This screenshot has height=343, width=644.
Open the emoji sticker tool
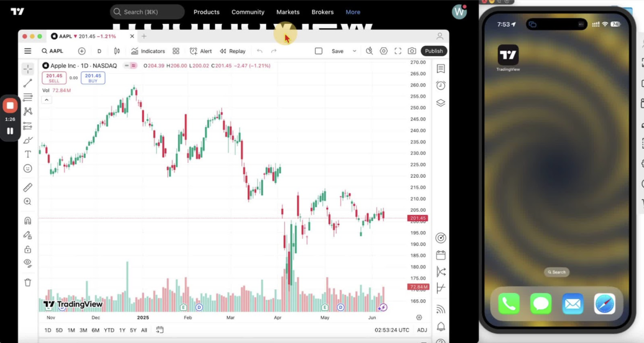[x=27, y=168]
